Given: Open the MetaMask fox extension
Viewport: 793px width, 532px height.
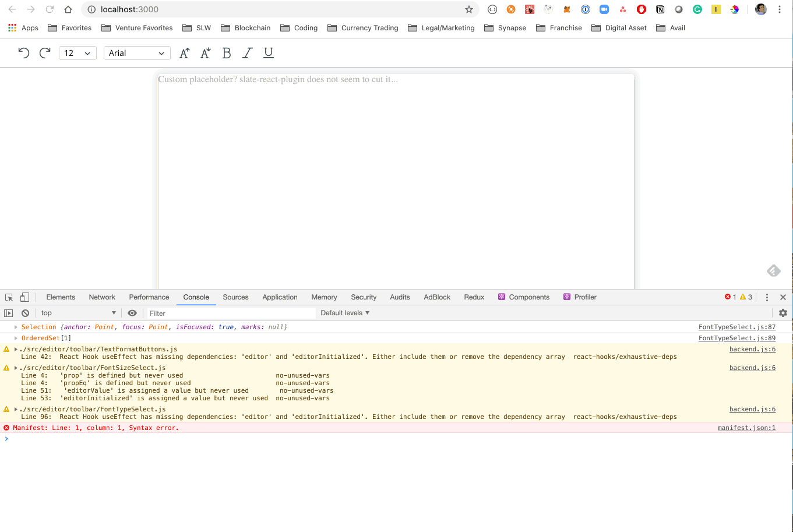Looking at the screenshot, I should pyautogui.click(x=567, y=9).
